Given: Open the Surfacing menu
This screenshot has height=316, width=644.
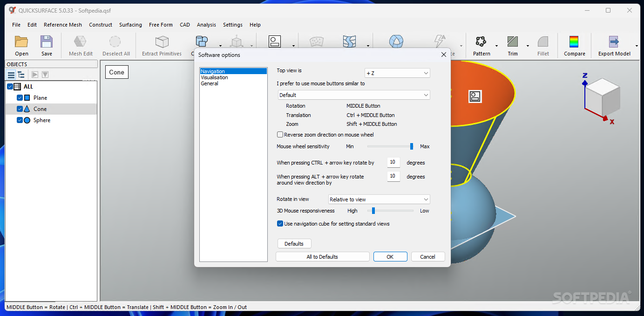Looking at the screenshot, I should (x=130, y=25).
